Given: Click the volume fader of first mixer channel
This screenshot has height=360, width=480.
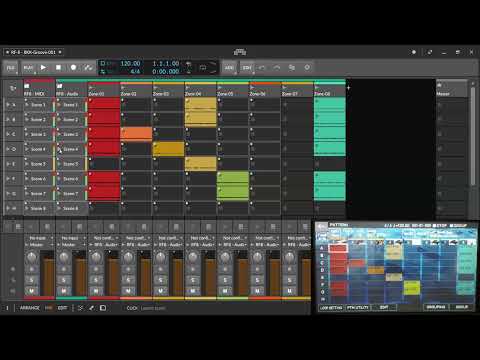Looking at the screenshot, I should click(48, 273).
